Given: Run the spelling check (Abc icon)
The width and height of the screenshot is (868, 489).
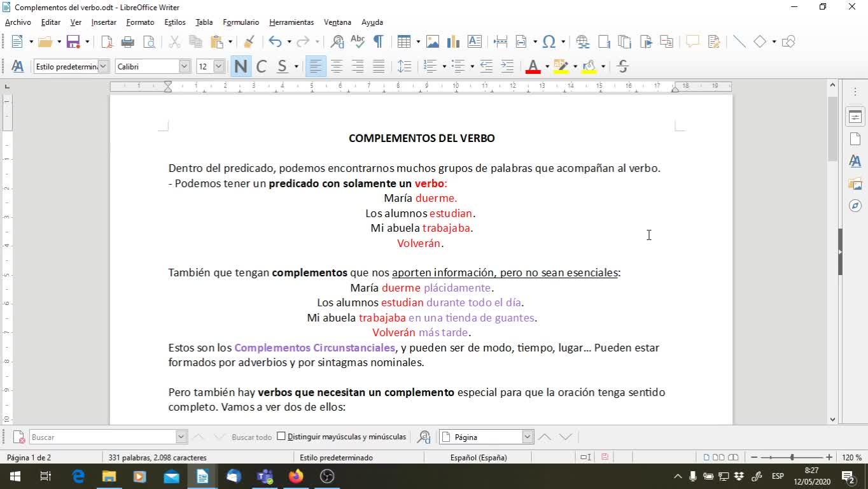Looking at the screenshot, I should point(358,42).
